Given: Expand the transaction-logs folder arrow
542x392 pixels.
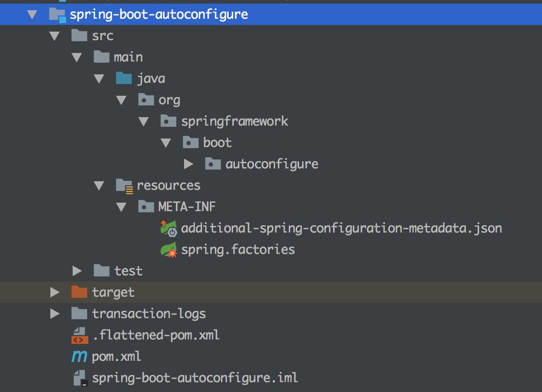Looking at the screenshot, I should coord(55,314).
